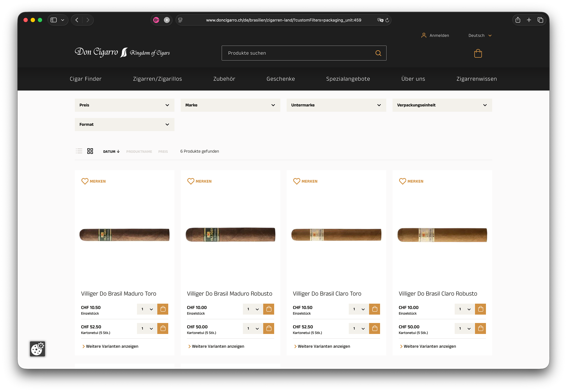This screenshot has width=567, height=392.
Task: Show more variants for Maduro Robusto
Action: pos(216,346)
